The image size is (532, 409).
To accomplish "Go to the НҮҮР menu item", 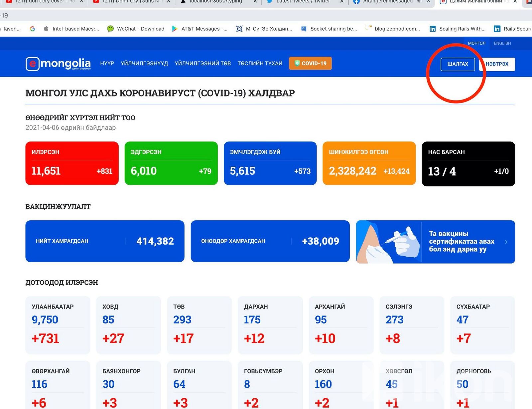I will (107, 63).
